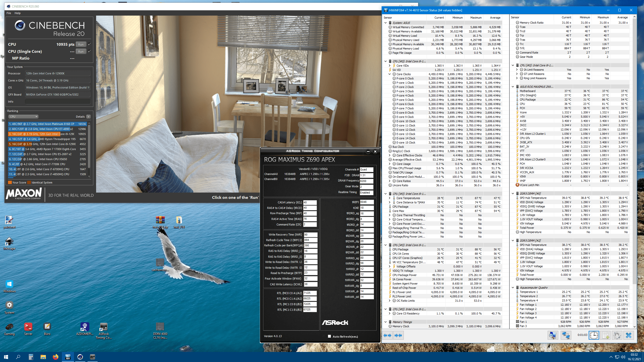Open Gaming desktop shortcut
Screen dimensions: 644x362
9,329
